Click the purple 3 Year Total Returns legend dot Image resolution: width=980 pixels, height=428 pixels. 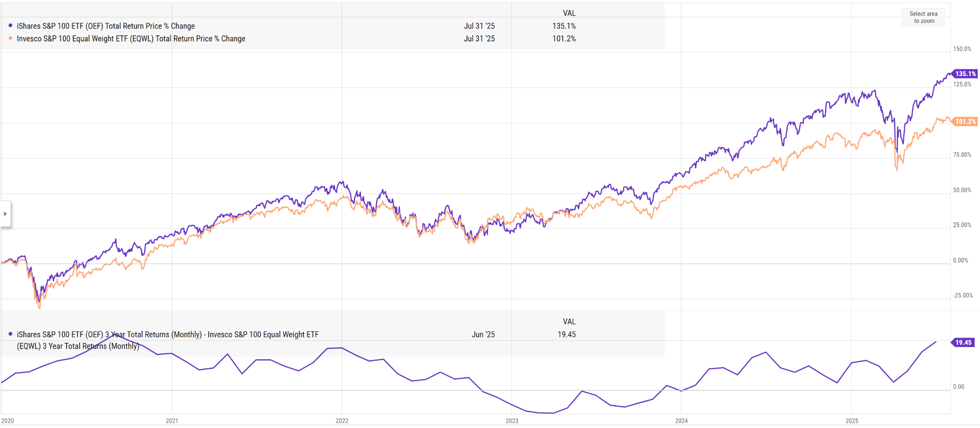pos(11,334)
